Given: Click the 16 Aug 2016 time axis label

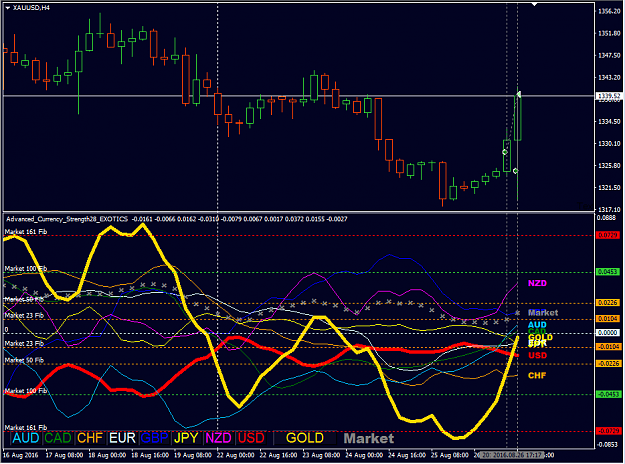Looking at the screenshot, I should click(21, 455).
